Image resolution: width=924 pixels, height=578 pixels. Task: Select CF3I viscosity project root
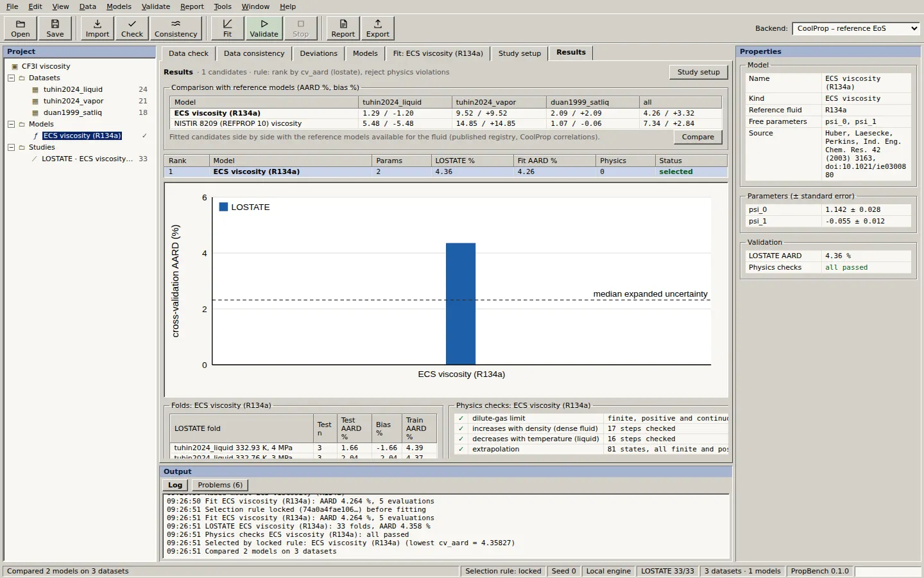click(46, 66)
